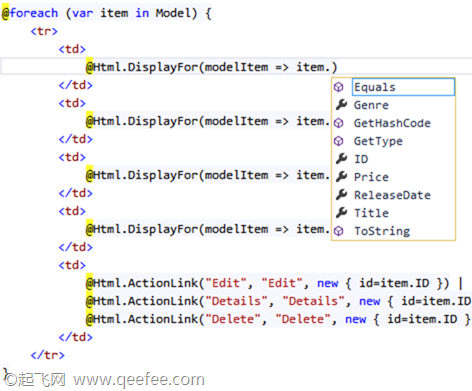Viewport: 472px width, 391px height.
Task: Click the ToString method cube icon
Action: click(339, 231)
